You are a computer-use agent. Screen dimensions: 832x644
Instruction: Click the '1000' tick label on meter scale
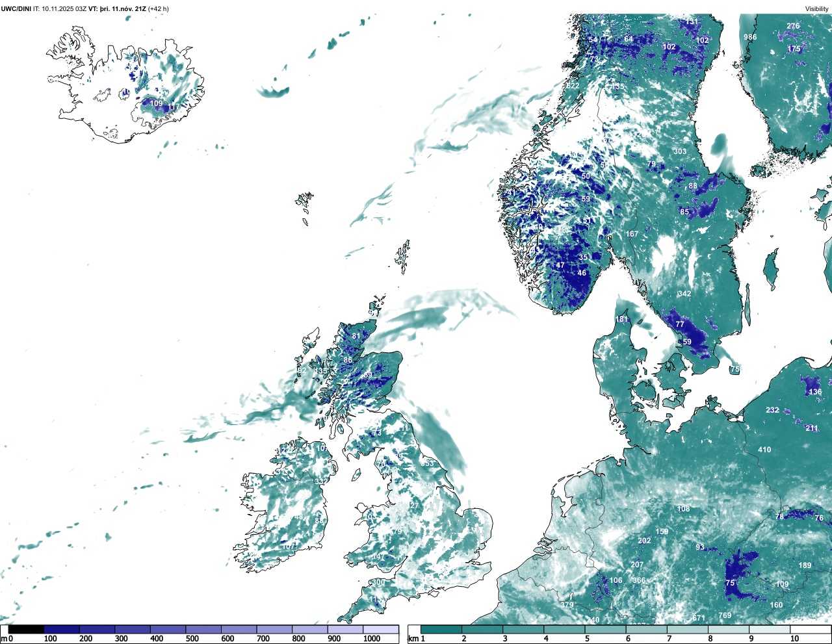click(x=372, y=639)
